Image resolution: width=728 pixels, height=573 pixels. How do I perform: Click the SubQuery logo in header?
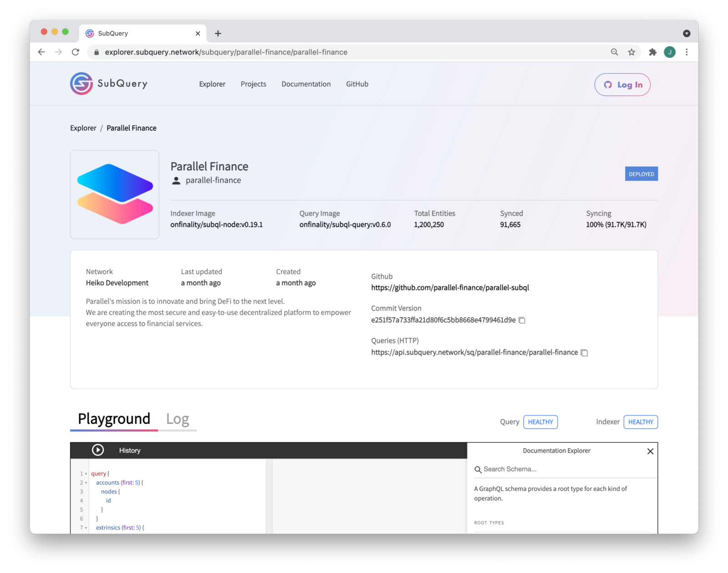[109, 84]
